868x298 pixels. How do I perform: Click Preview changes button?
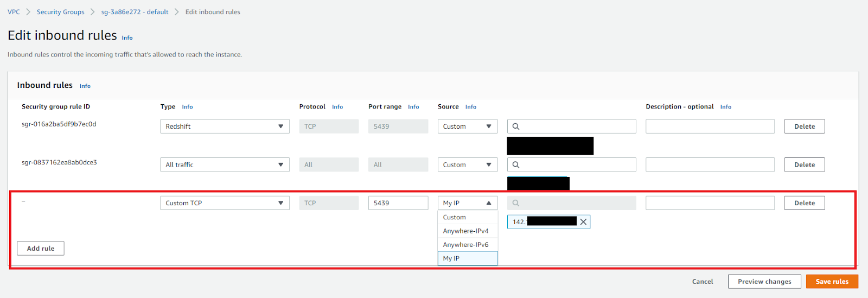point(764,282)
